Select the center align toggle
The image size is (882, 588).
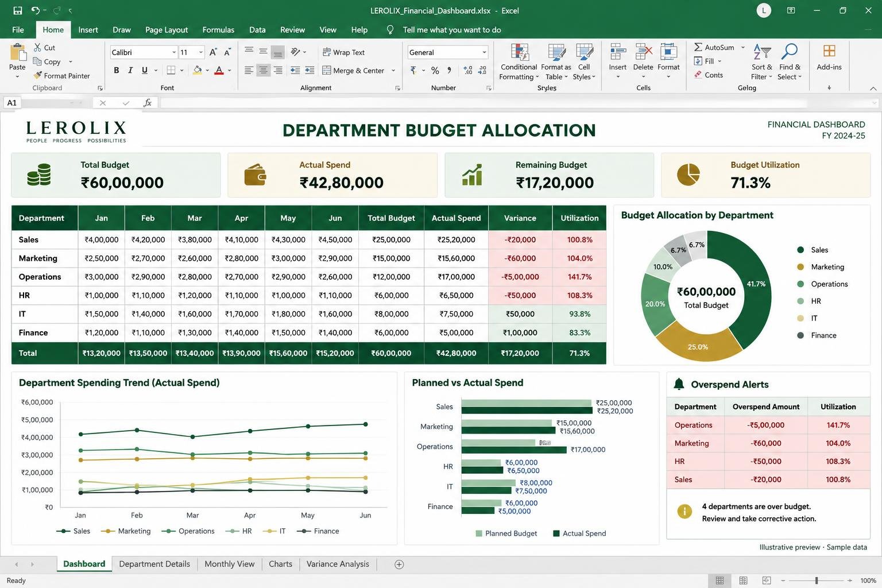coord(263,70)
